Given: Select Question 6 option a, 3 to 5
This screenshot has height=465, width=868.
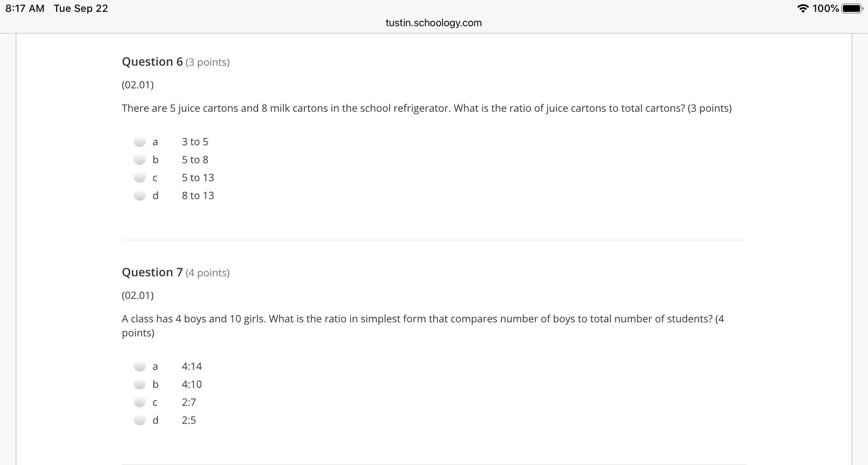Looking at the screenshot, I should 139,141.
